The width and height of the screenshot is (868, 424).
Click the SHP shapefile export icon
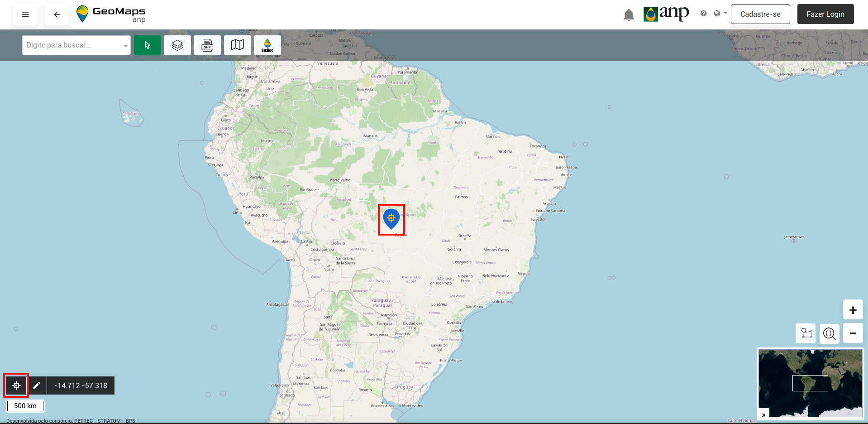tap(207, 45)
